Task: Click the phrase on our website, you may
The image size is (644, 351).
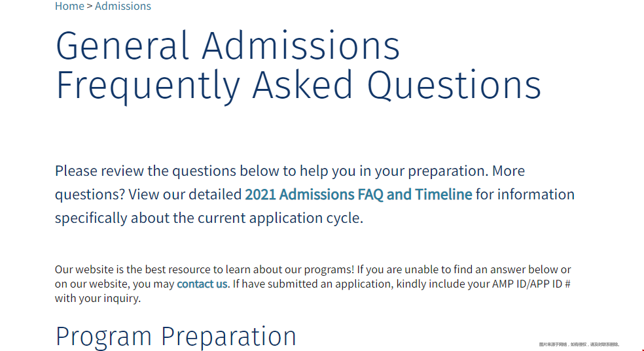Action: pyautogui.click(x=115, y=284)
